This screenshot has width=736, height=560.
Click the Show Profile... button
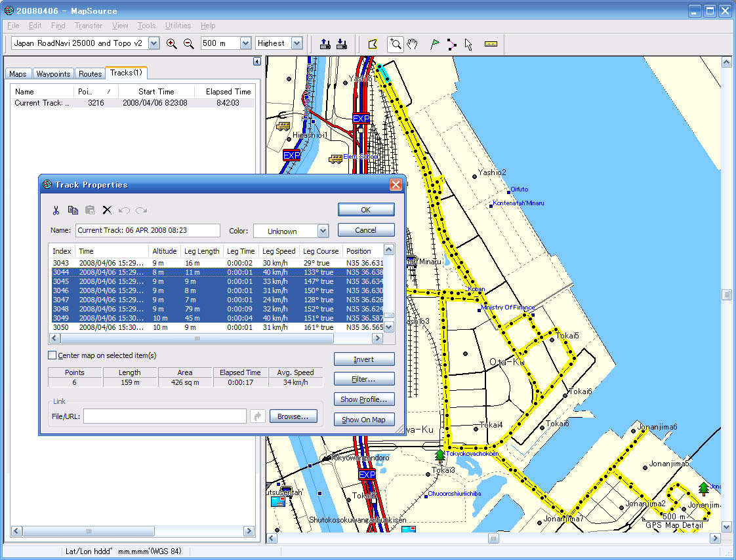pos(364,399)
